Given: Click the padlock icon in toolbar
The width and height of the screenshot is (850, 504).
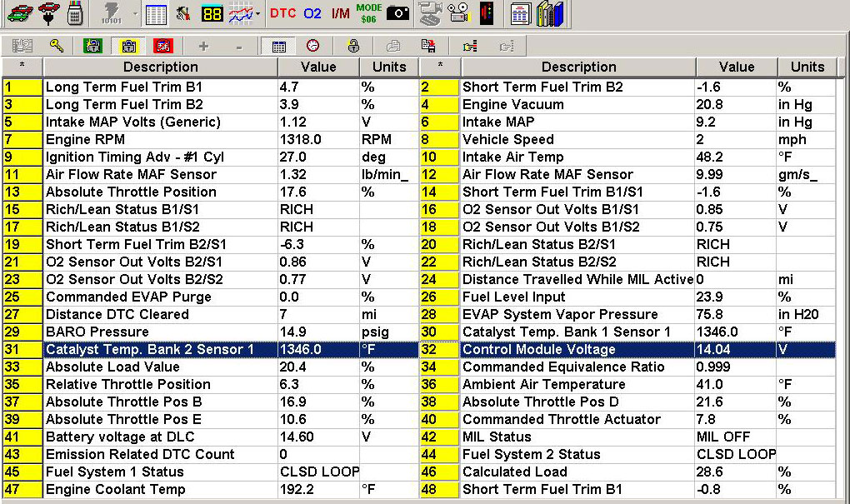Looking at the screenshot, I should pos(353,46).
